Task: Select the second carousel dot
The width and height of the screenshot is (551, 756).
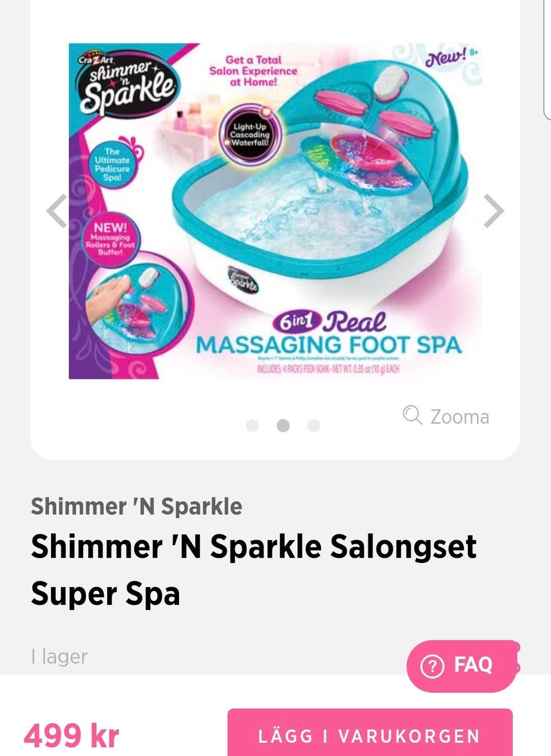Action: point(283,426)
